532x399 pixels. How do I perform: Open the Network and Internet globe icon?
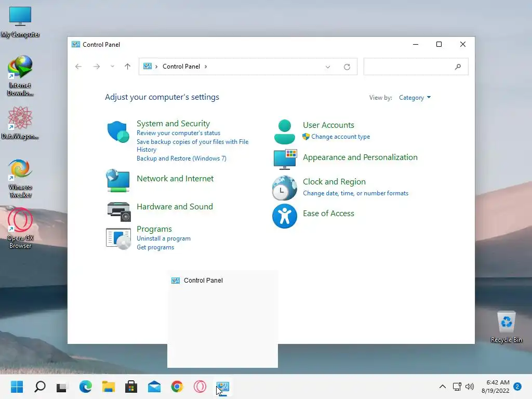(118, 180)
